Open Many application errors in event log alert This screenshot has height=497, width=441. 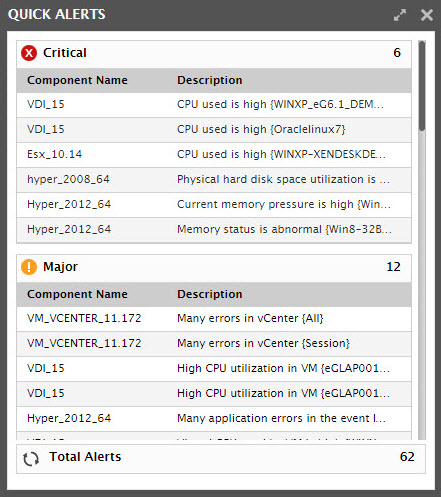pyautogui.click(x=281, y=418)
